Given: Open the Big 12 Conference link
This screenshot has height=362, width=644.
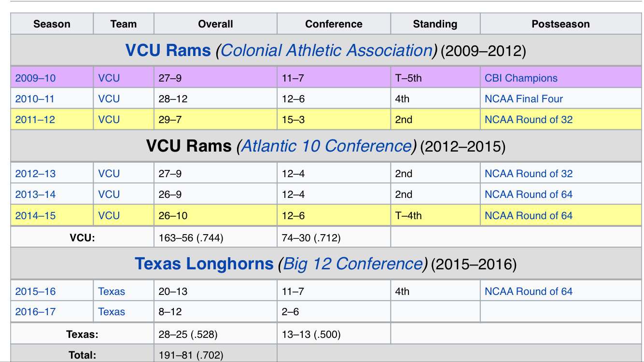Looking at the screenshot, I should (x=352, y=264).
